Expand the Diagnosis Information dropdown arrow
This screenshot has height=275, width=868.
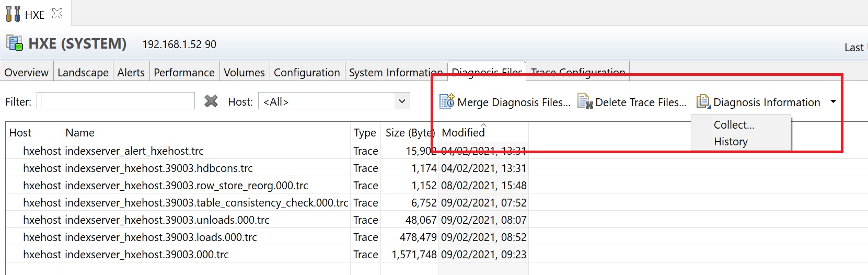point(833,101)
